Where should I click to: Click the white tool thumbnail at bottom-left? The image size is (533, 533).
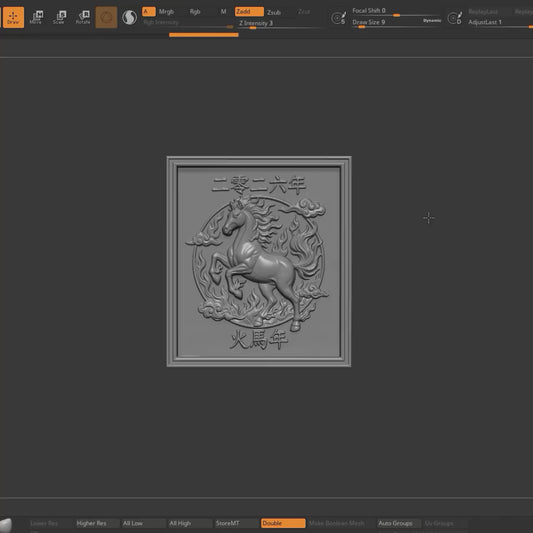click(6, 525)
